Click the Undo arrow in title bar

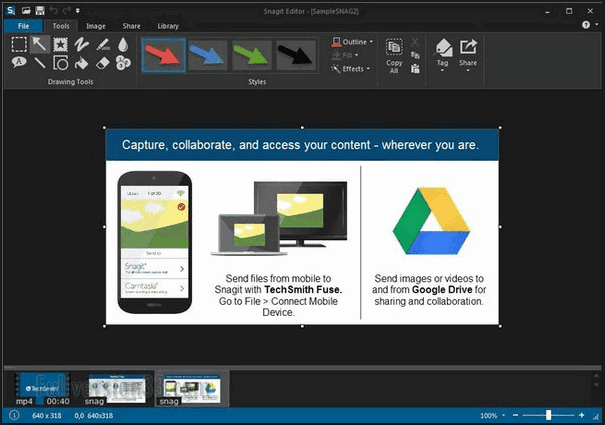pos(54,10)
